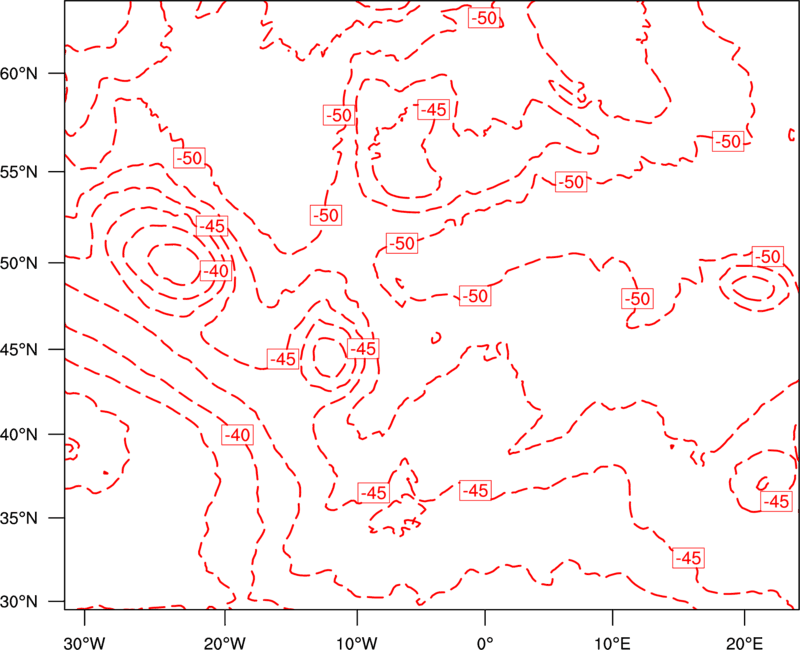The height and width of the screenshot is (650, 800).
Task: Click the topmost -50 contour label above 0°
Action: point(484,18)
